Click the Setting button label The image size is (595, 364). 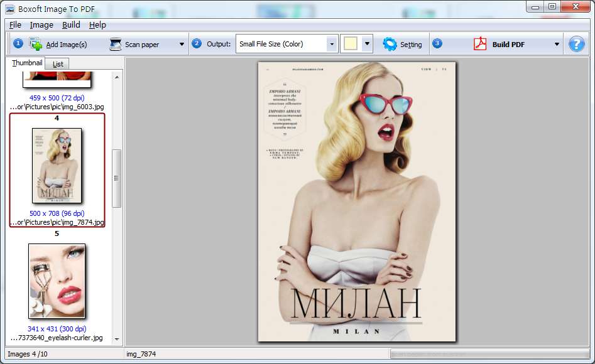(x=411, y=45)
